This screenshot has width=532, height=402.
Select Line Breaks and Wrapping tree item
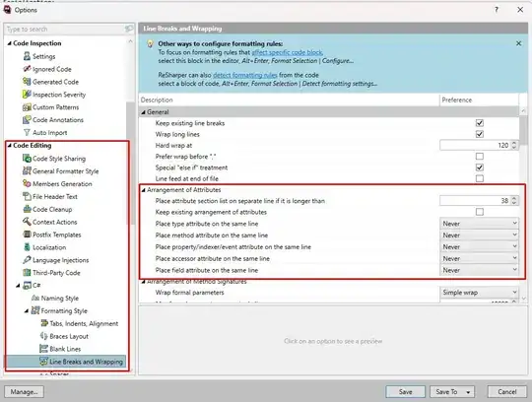point(65,362)
